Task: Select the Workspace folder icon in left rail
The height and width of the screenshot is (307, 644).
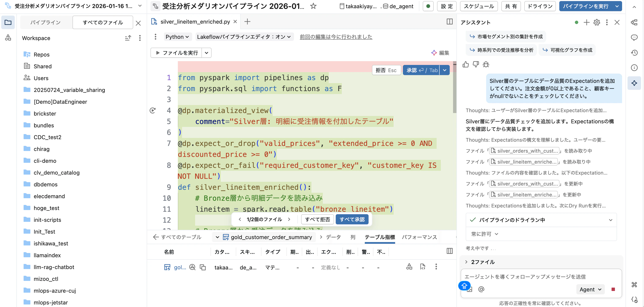Action: point(8,22)
